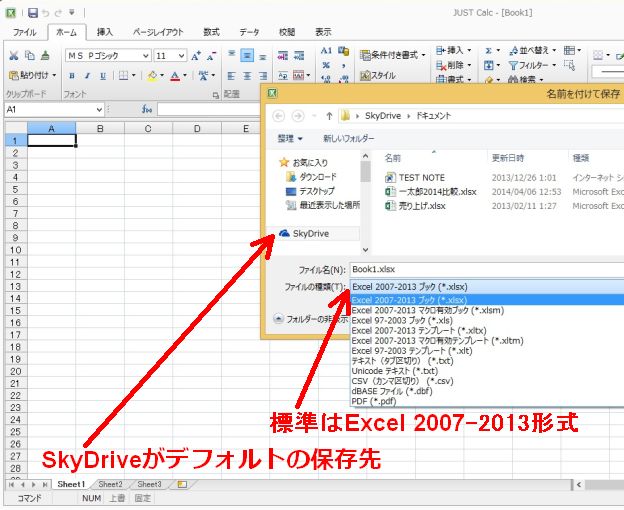Apply percent style with % icon

click(326, 65)
